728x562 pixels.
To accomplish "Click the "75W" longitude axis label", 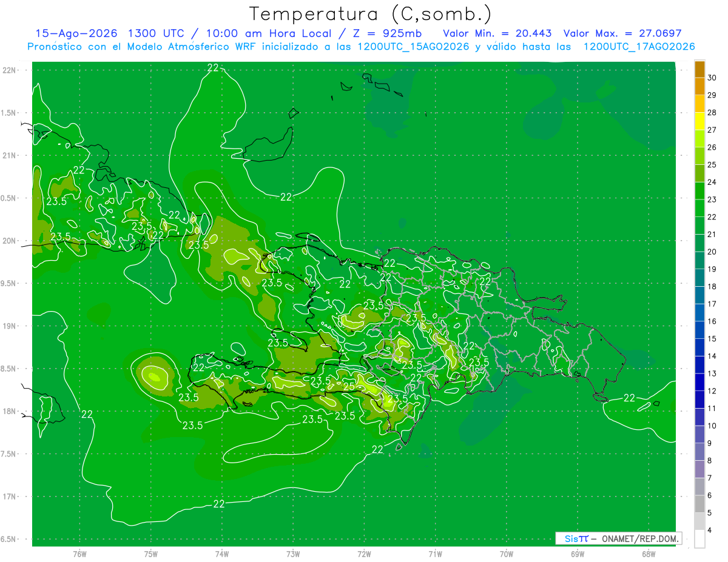I will 151,554.
